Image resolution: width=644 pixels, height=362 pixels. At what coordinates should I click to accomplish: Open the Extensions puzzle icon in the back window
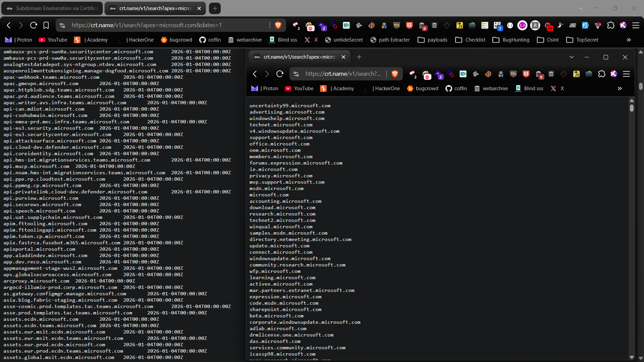611,25
